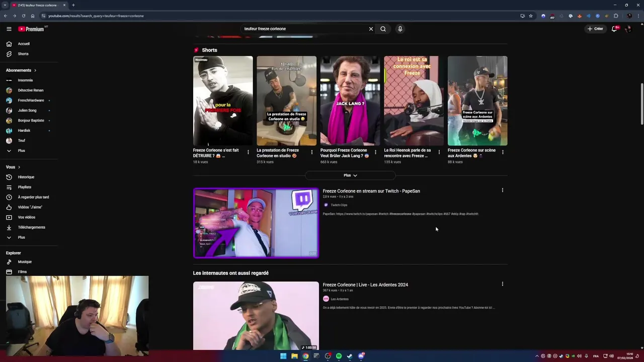Image resolution: width=644 pixels, height=362 pixels.
Task: Go back in Chrome
Action: pyautogui.click(x=6, y=16)
